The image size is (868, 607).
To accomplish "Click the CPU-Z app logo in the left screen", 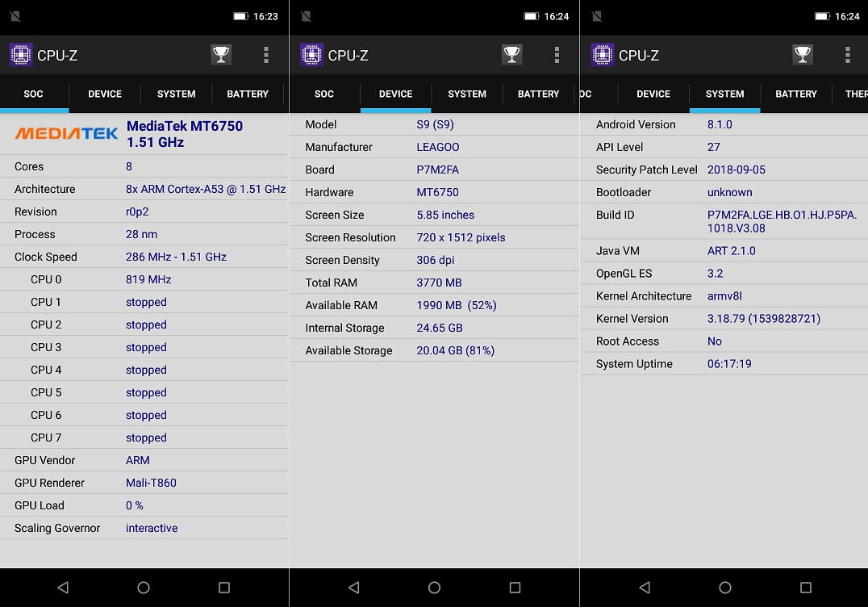I will 20,55.
